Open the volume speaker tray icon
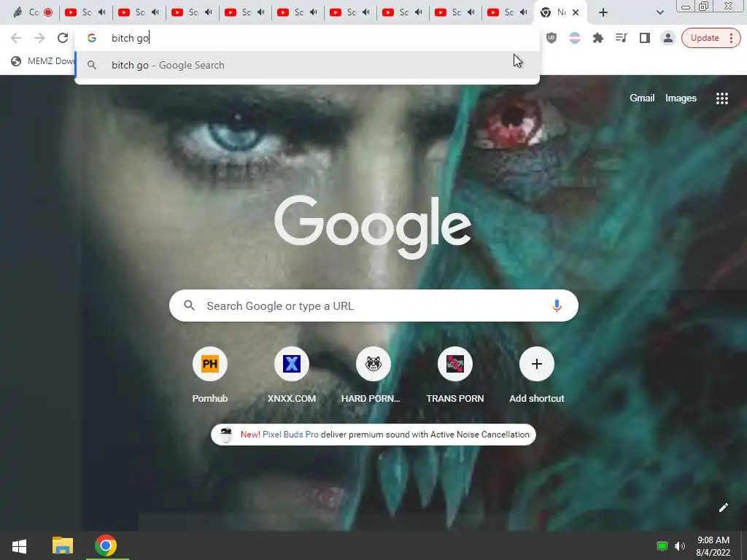The height and width of the screenshot is (560, 747). pos(680,546)
